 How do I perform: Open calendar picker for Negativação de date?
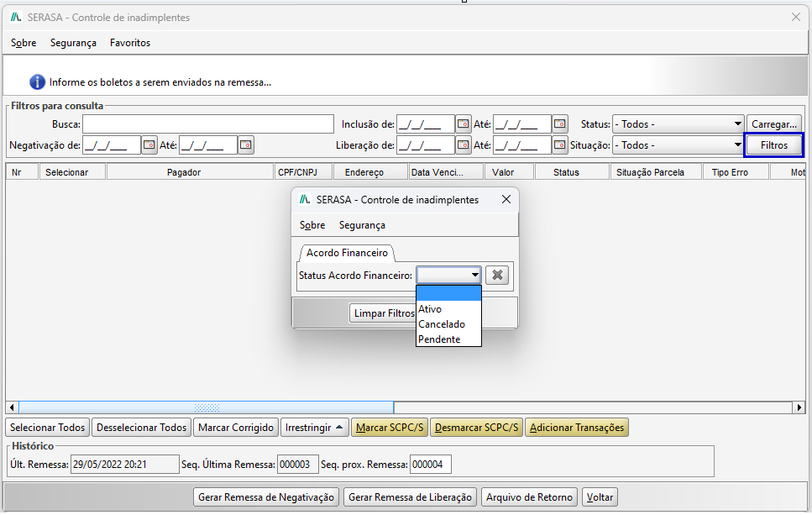149,145
